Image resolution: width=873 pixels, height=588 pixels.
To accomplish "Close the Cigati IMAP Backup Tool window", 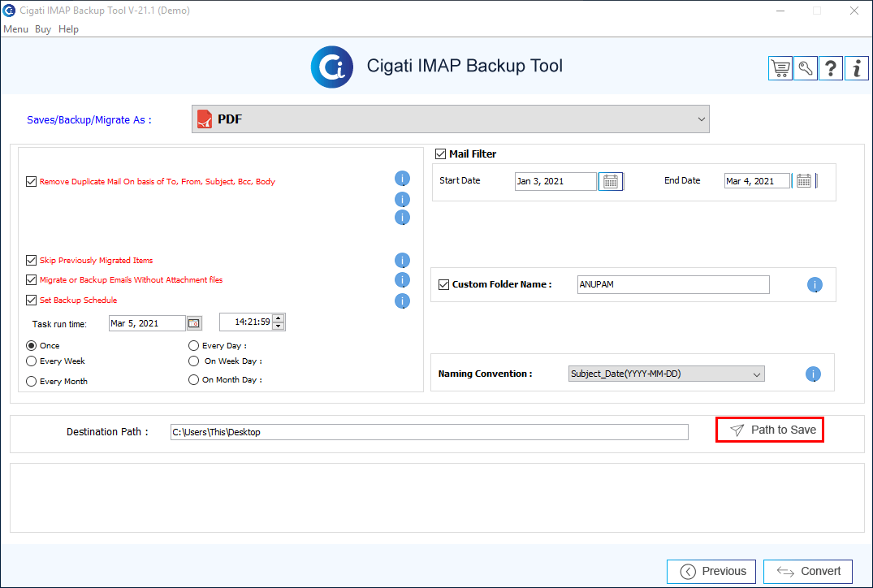I will [x=854, y=11].
